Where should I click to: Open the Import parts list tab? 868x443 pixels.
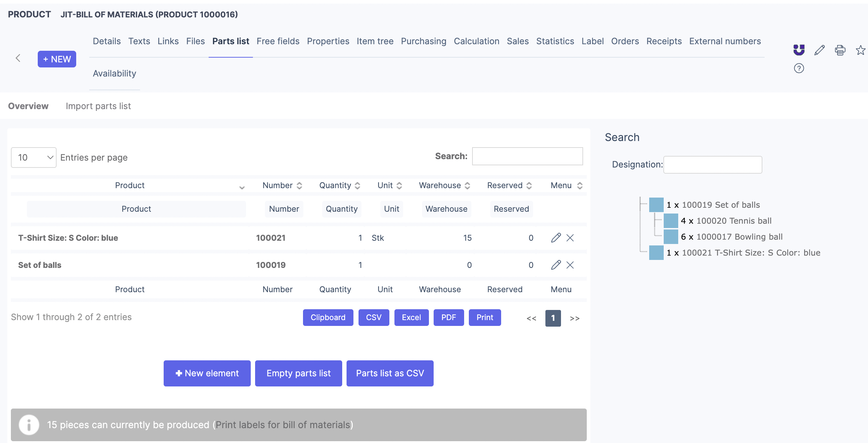point(98,106)
